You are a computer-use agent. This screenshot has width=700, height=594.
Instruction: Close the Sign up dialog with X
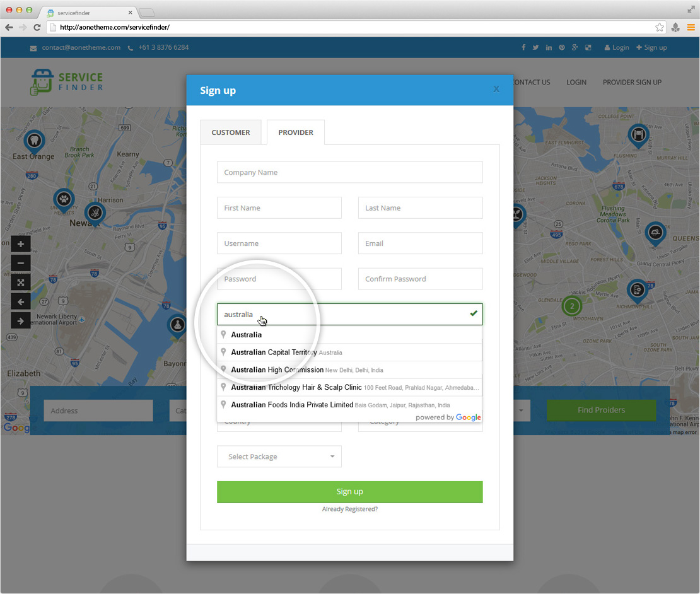pyautogui.click(x=496, y=90)
